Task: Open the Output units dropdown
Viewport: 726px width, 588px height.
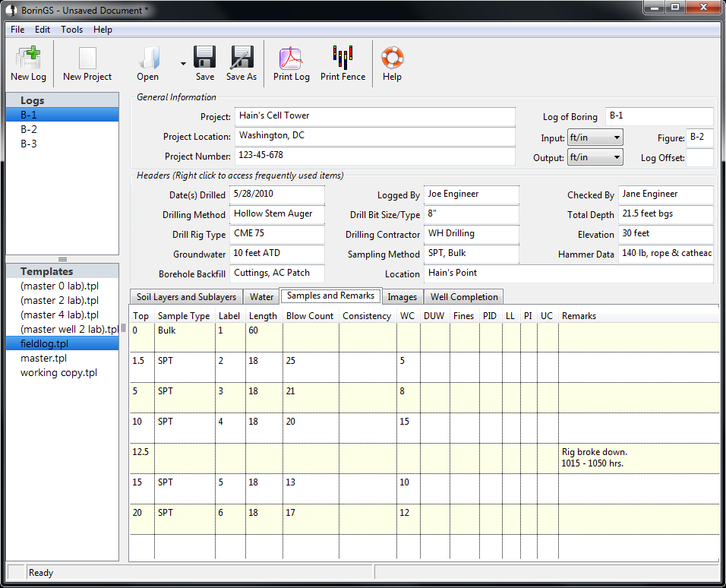Action: 595,157
